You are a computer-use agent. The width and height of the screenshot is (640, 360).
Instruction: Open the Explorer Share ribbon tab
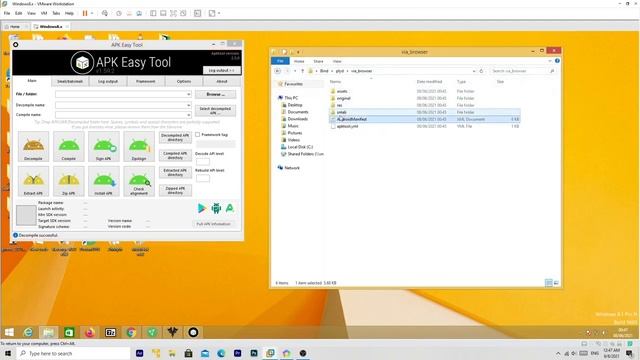[318, 61]
